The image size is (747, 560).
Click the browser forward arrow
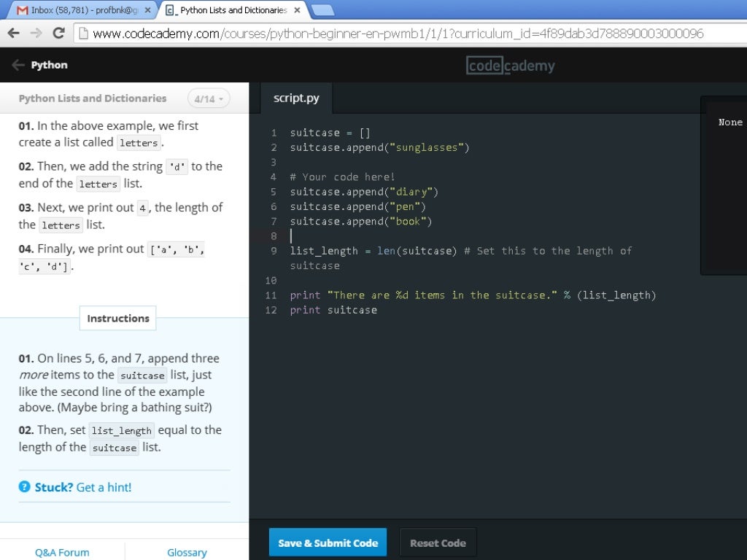[36, 33]
